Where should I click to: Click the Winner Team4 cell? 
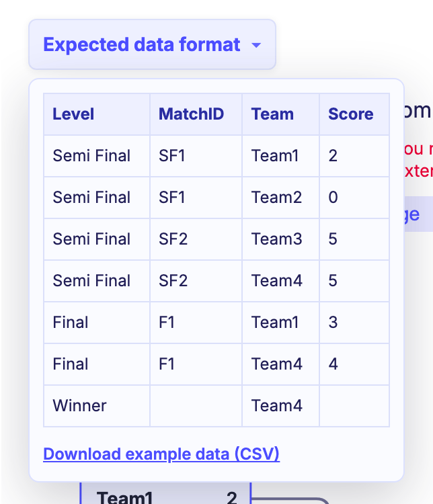pyautogui.click(x=280, y=406)
